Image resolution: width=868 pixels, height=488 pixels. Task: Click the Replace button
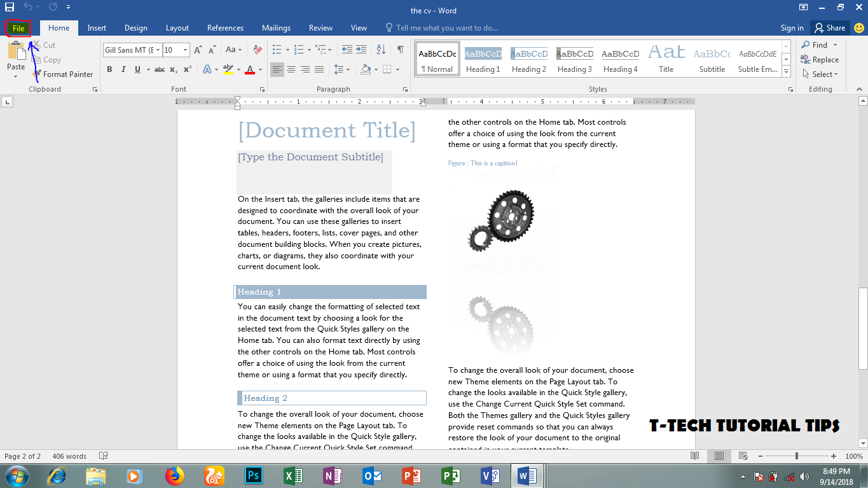(x=820, y=60)
